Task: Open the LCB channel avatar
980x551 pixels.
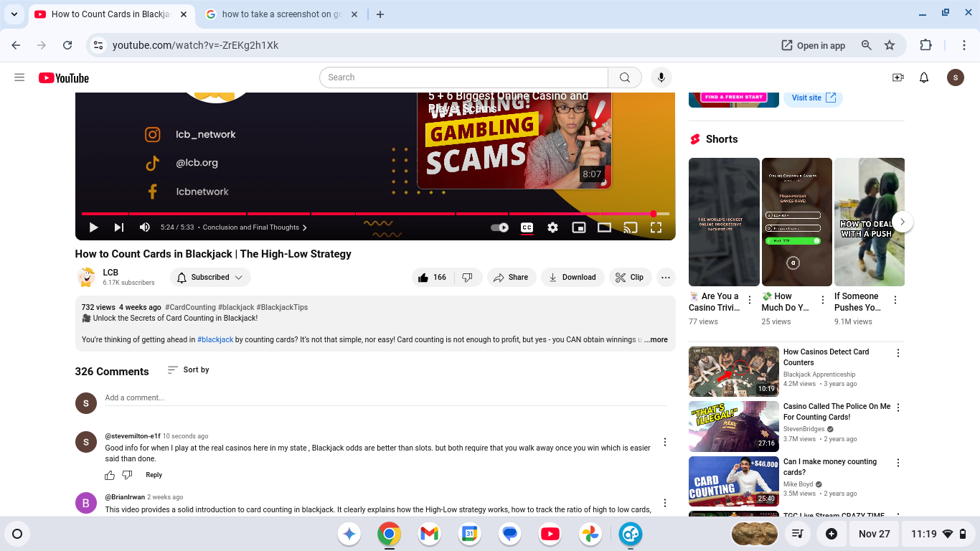Action: tap(86, 277)
